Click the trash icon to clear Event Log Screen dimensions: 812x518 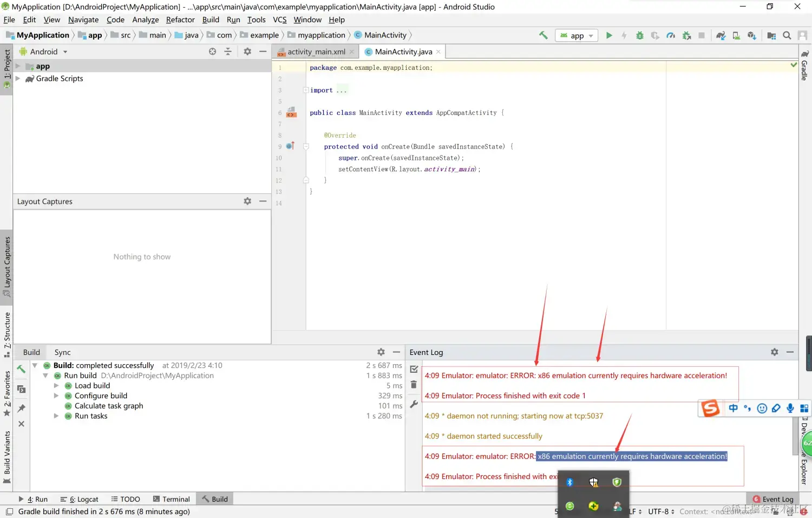(x=414, y=385)
